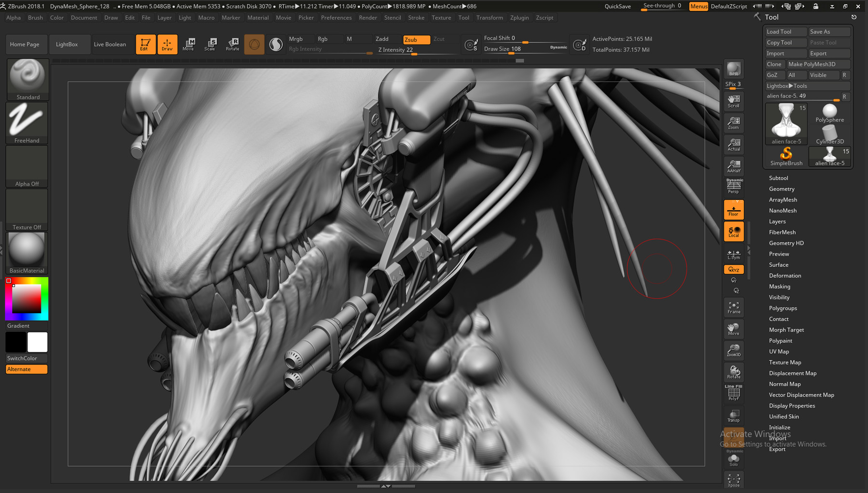Click the Transp icon on the right shelf
Viewport: 868px width, 493px height.
[733, 415]
